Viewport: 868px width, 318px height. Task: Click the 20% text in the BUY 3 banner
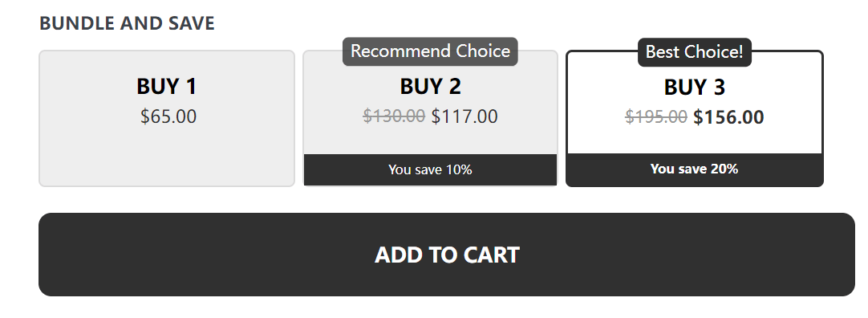(x=724, y=169)
